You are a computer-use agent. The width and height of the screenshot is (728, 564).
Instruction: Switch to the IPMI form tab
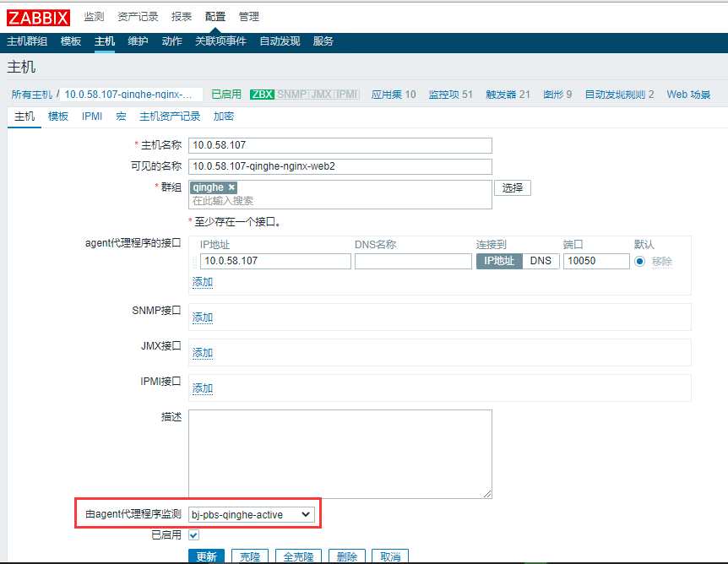click(x=92, y=117)
